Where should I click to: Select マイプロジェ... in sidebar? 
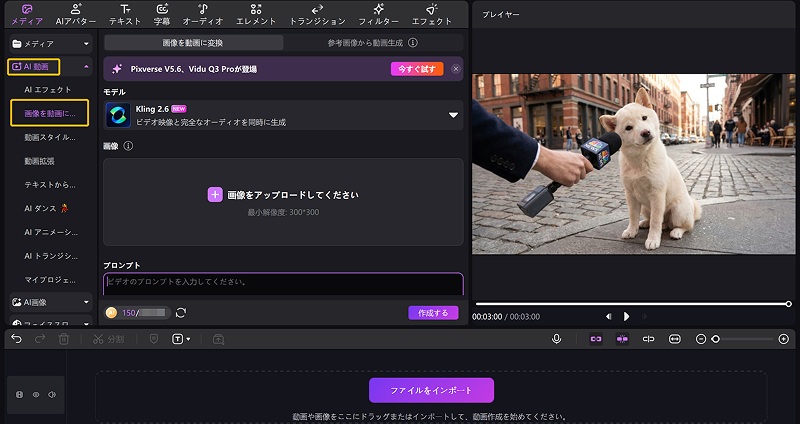point(50,280)
